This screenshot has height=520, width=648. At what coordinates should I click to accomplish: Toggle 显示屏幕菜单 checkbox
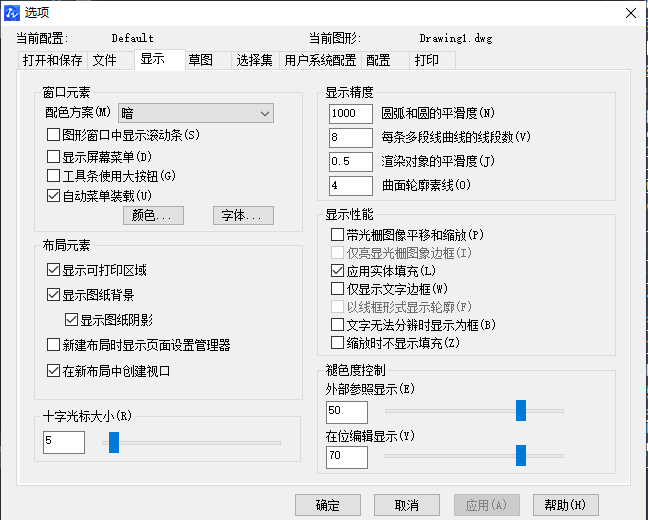[54, 156]
